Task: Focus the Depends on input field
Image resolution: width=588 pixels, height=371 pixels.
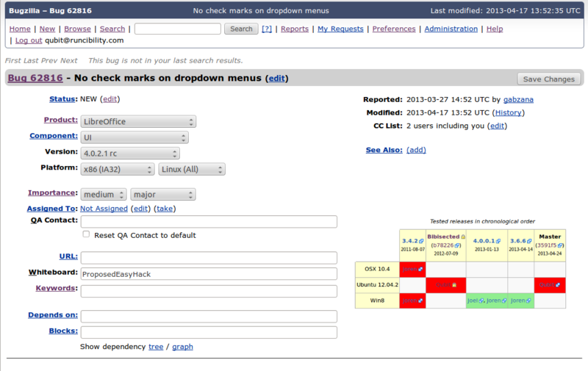Action: (x=209, y=317)
